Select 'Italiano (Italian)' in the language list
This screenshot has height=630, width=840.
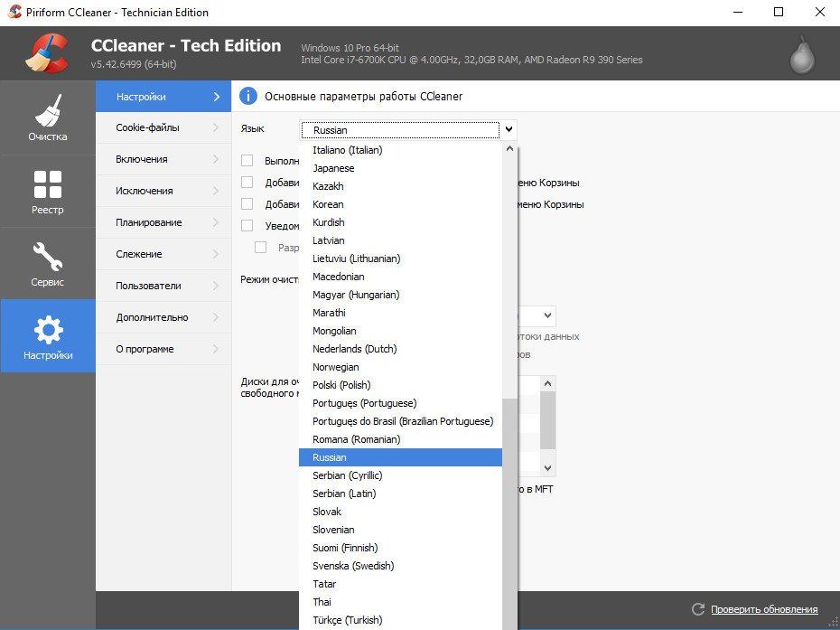click(401, 150)
